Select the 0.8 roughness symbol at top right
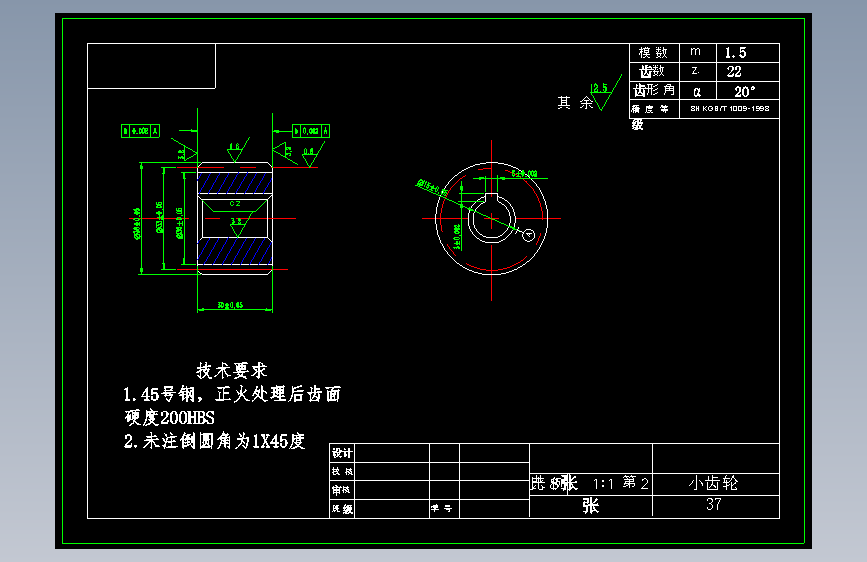 pyautogui.click(x=312, y=153)
